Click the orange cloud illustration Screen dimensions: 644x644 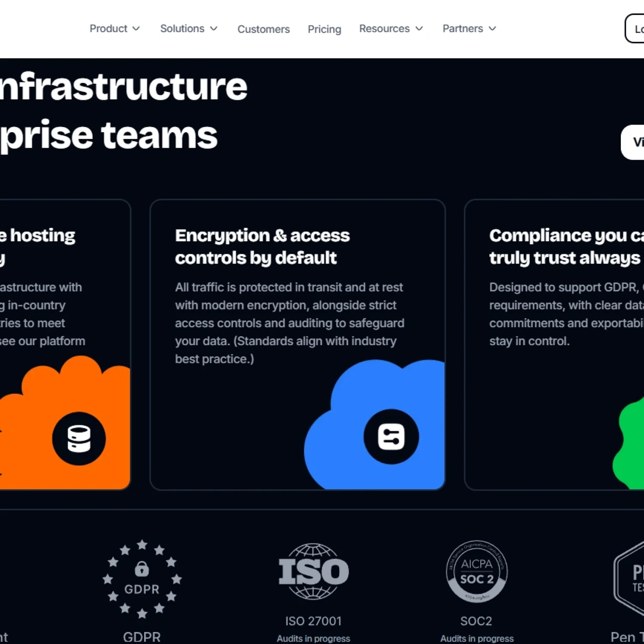click(64, 423)
